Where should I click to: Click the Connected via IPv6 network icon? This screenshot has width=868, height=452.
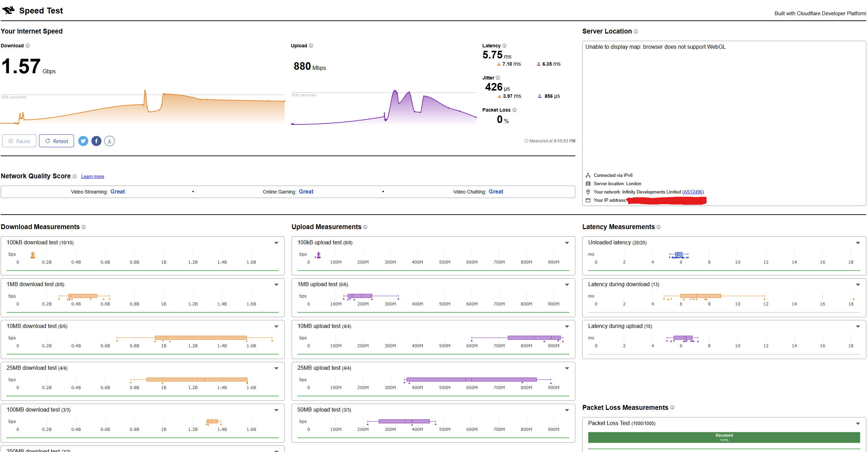click(588, 175)
